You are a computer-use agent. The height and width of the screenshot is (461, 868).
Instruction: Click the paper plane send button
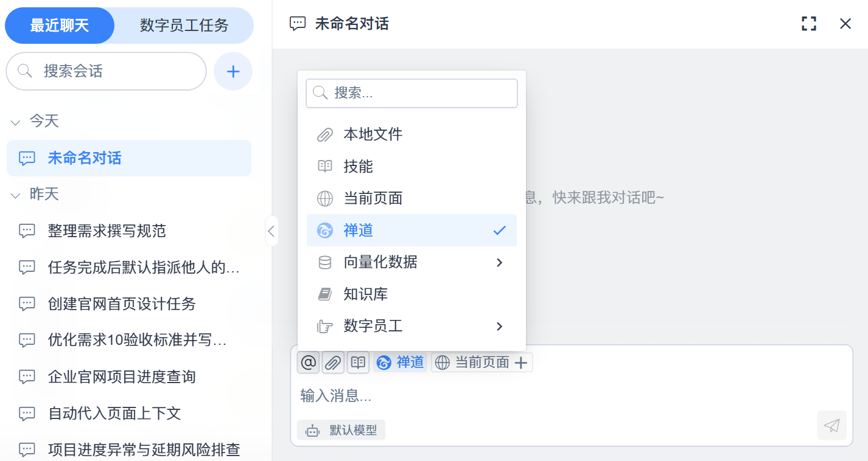(x=831, y=425)
